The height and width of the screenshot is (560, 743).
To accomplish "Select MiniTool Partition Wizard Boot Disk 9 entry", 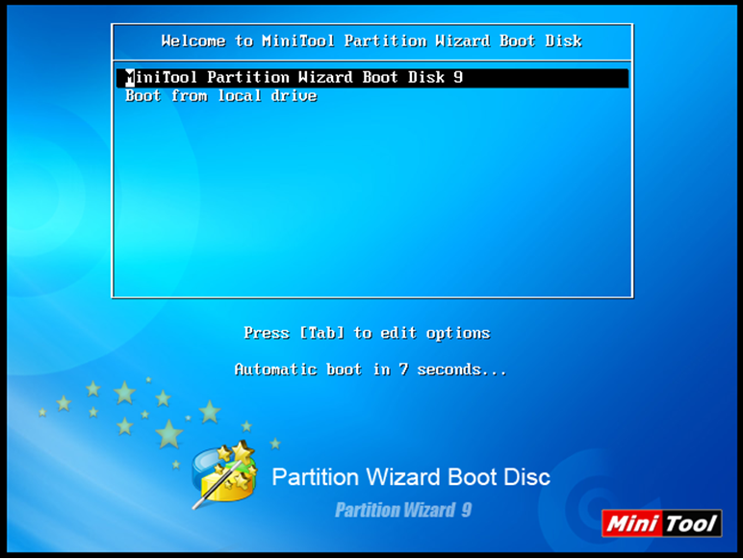I will (x=372, y=78).
